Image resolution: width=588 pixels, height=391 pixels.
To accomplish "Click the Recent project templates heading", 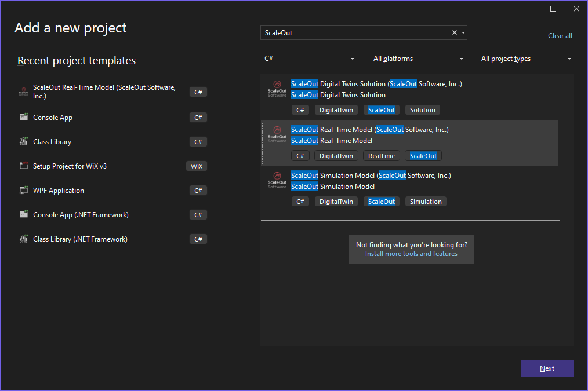I will [77, 60].
